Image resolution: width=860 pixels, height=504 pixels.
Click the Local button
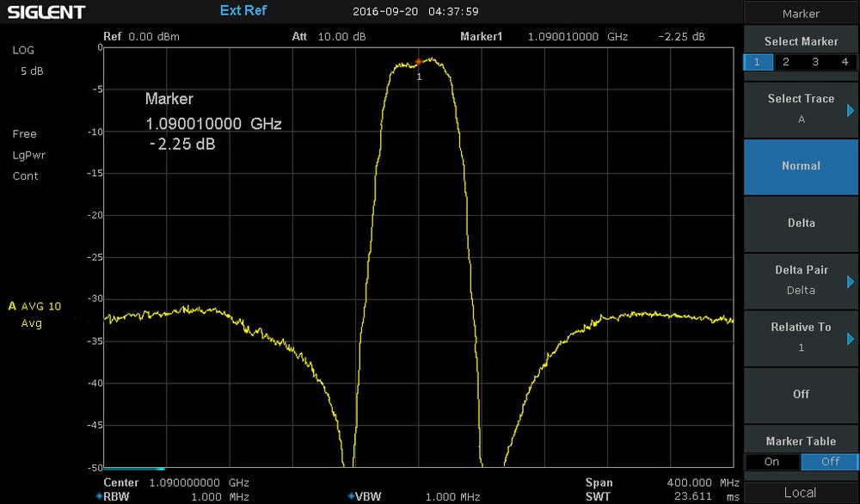point(801,493)
